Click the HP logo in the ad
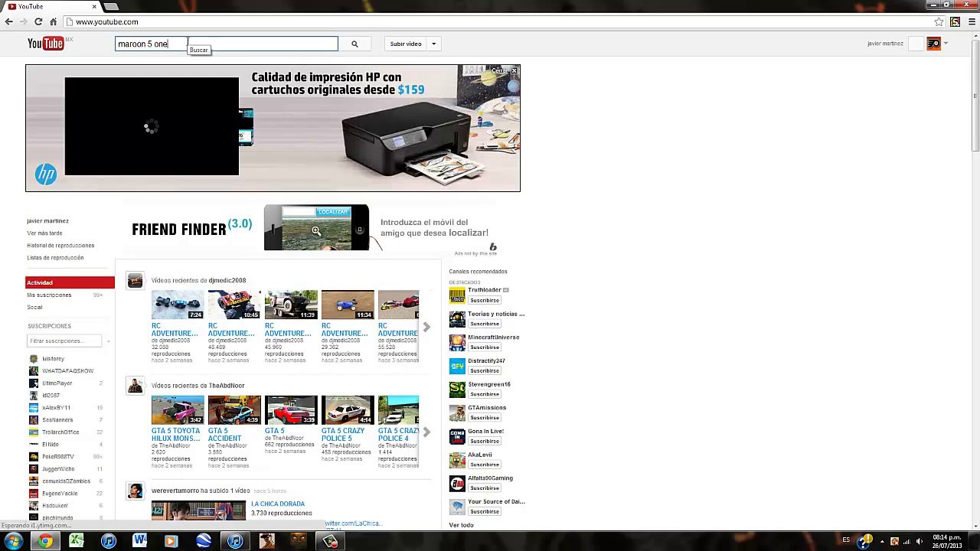 46,174
